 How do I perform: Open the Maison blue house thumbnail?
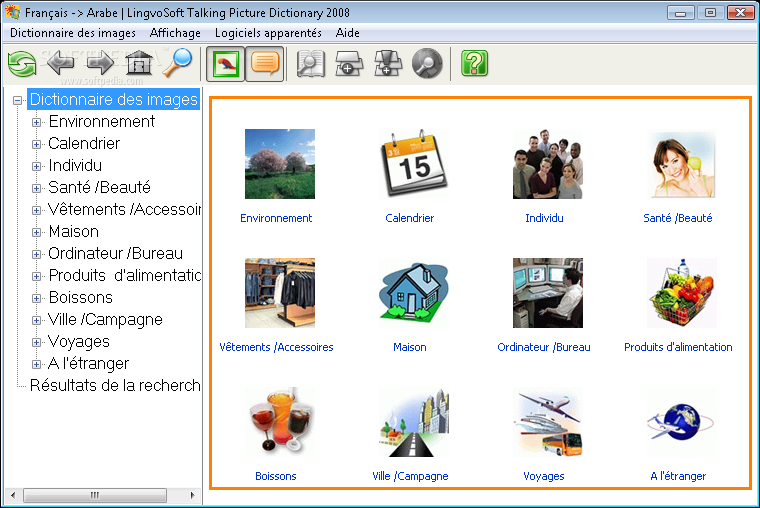[414, 293]
